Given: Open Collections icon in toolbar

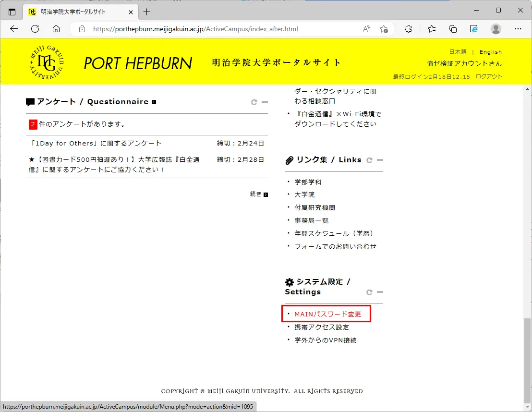Looking at the screenshot, I should (x=453, y=29).
